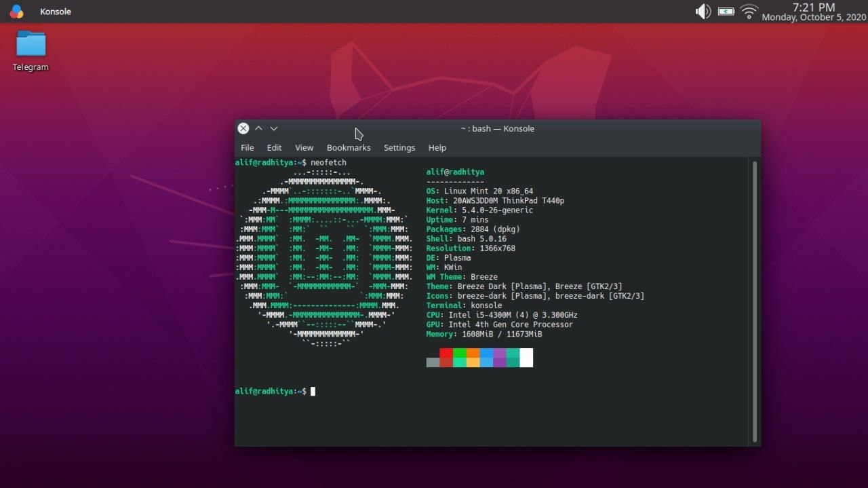
Task: Click the "OS: Linux Mint 20 x86_64" line
Action: pyautogui.click(x=479, y=191)
